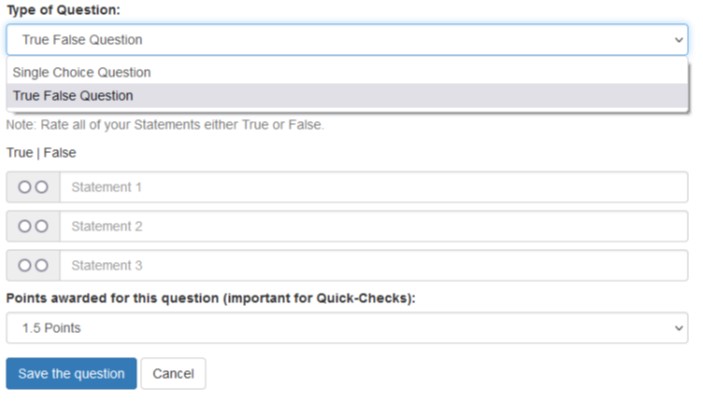Click the True | False column header
703x402 pixels.
(x=41, y=152)
